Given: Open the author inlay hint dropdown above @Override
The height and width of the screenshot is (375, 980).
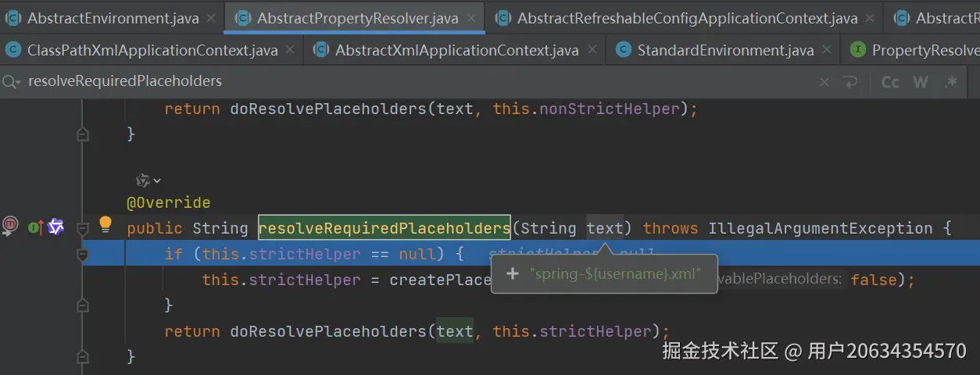Looking at the screenshot, I should tap(148, 180).
